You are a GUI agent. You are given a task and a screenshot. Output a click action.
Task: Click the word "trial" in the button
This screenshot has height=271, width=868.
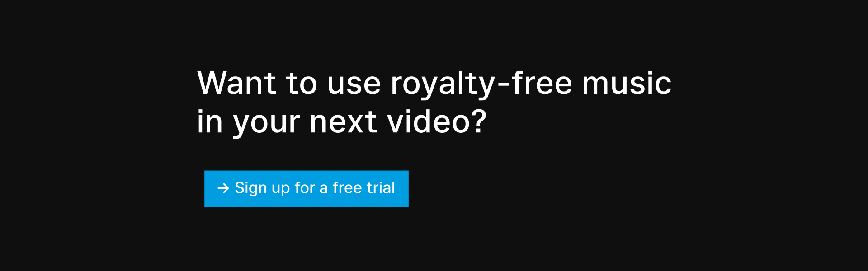tap(381, 188)
